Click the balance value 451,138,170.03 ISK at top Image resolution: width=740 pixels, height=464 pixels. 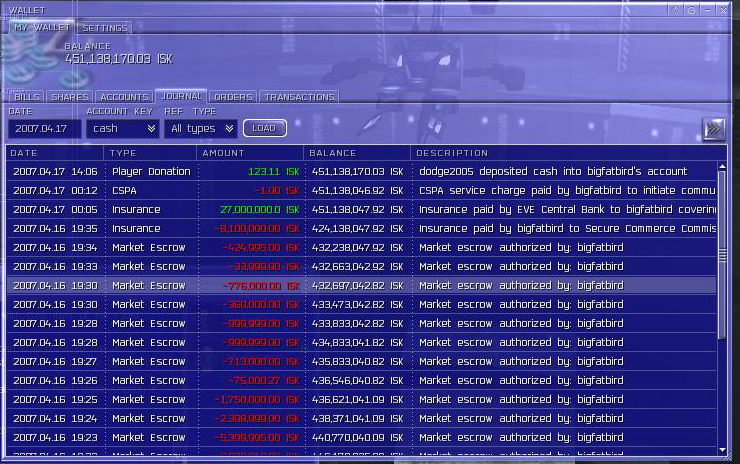[x=119, y=59]
